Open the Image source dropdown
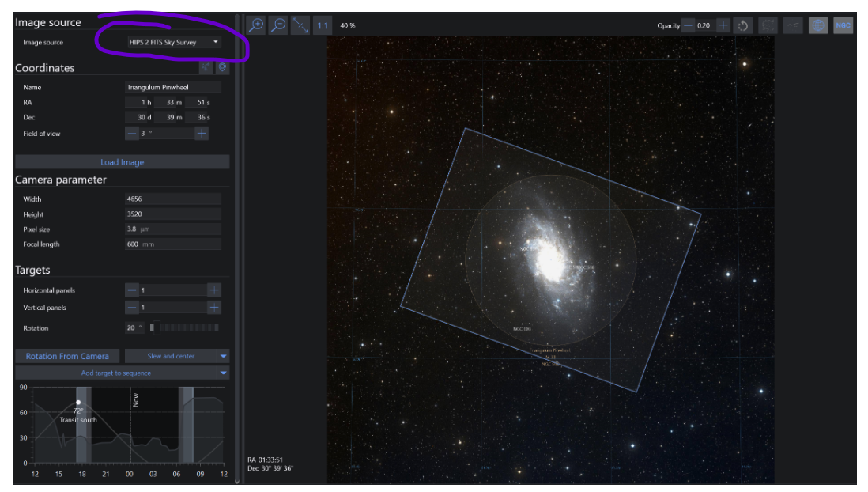This screenshot has height=492, width=868. click(174, 42)
